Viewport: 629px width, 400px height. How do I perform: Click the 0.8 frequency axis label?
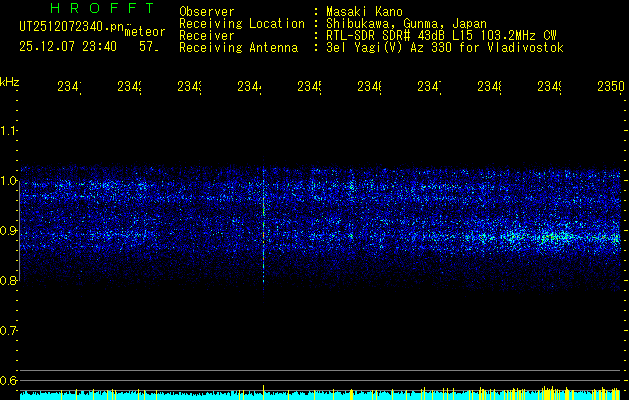pos(8,280)
